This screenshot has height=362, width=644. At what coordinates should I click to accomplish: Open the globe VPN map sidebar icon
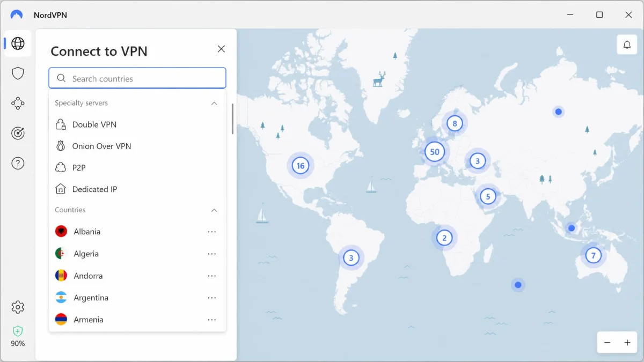point(18,43)
